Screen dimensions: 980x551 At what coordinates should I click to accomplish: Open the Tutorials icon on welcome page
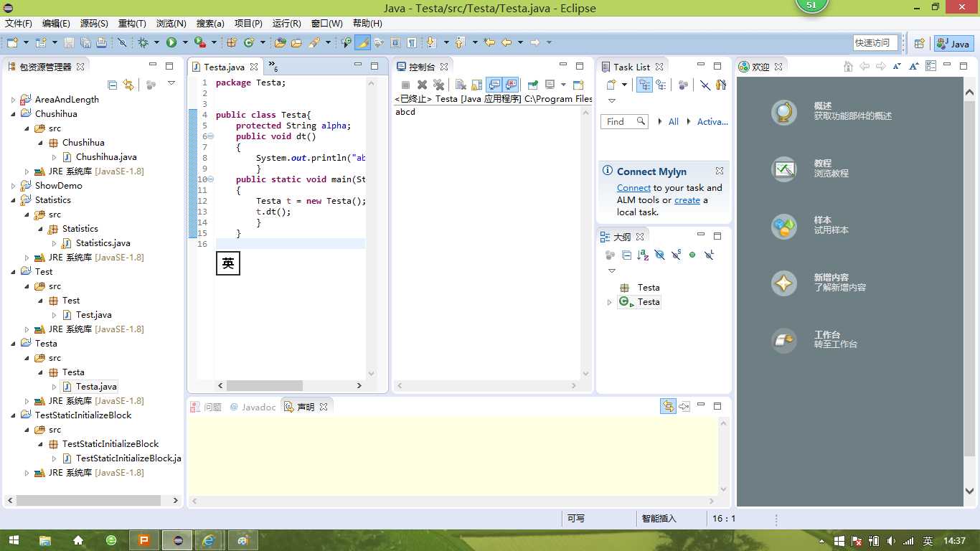(784, 169)
